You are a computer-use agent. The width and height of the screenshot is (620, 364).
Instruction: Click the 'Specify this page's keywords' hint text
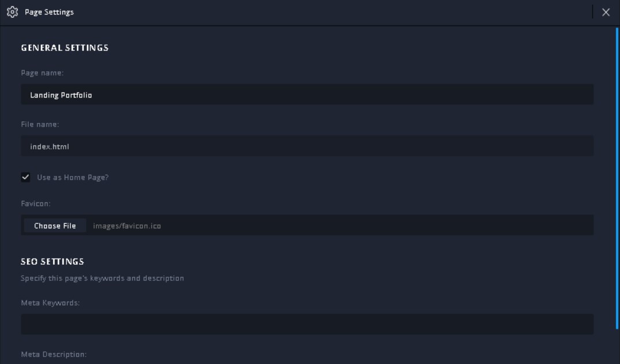(102, 278)
